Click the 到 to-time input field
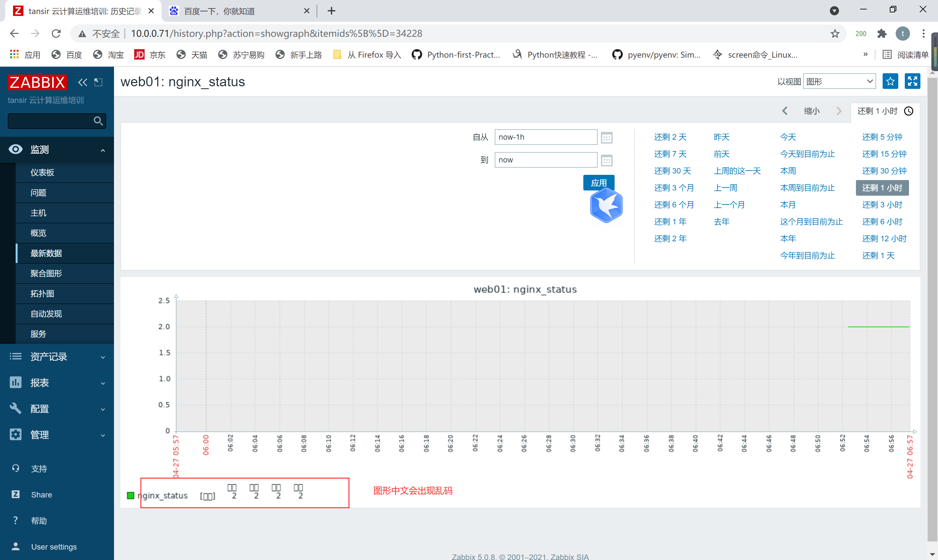This screenshot has width=938, height=560. pyautogui.click(x=546, y=160)
